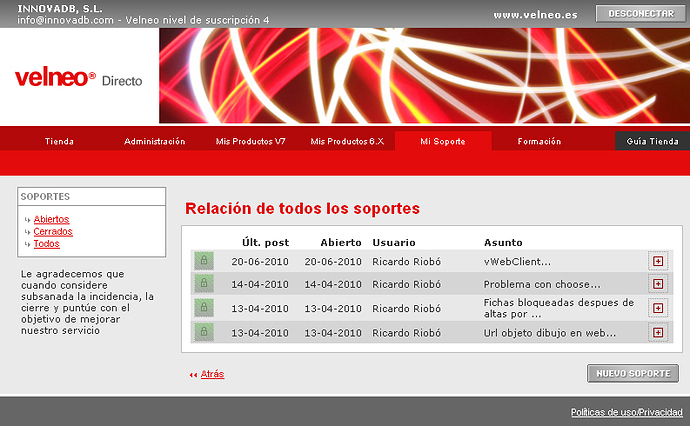Go to the Formación tab
The width and height of the screenshot is (690, 426).
(539, 141)
